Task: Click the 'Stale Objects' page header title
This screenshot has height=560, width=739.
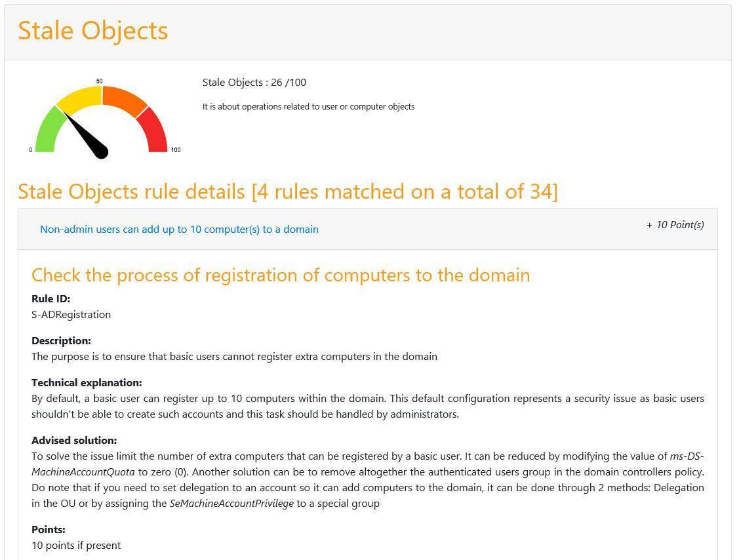Action: (92, 31)
